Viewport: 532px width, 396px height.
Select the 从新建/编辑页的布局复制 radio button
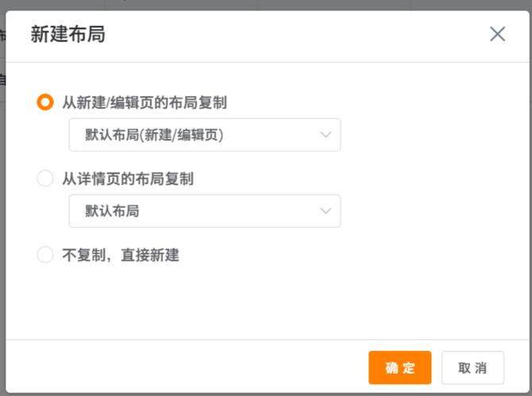45,103
